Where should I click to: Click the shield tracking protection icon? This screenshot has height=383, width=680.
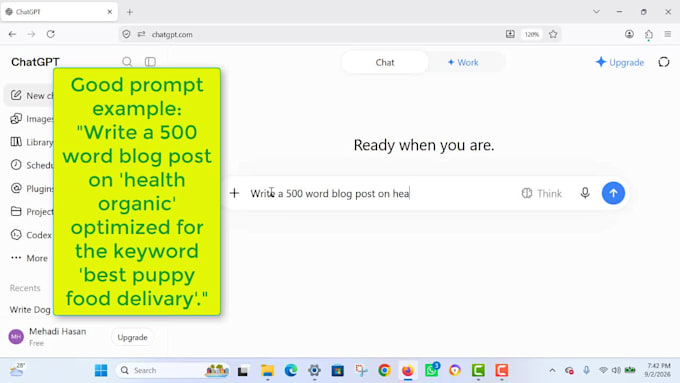(x=126, y=34)
